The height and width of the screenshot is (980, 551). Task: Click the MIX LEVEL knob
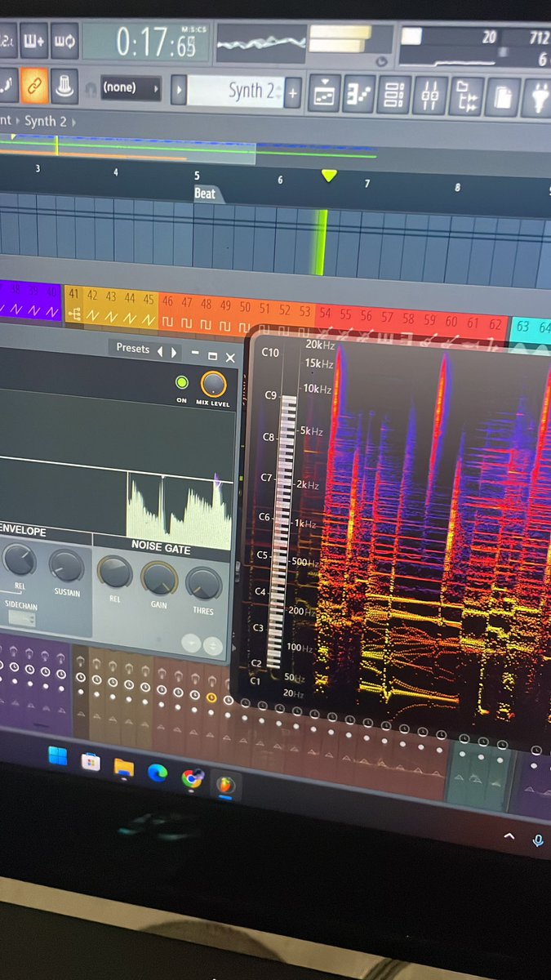pyautogui.click(x=214, y=383)
